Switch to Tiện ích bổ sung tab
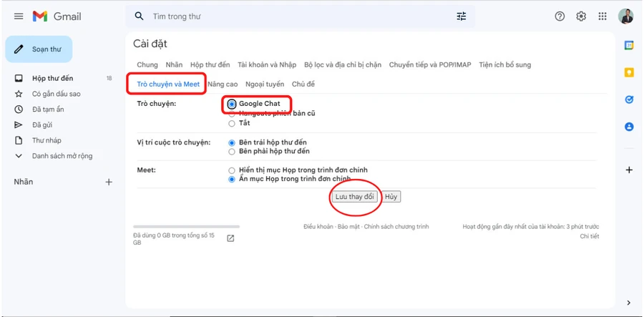Screen dimensions: 644x317 pos(504,65)
